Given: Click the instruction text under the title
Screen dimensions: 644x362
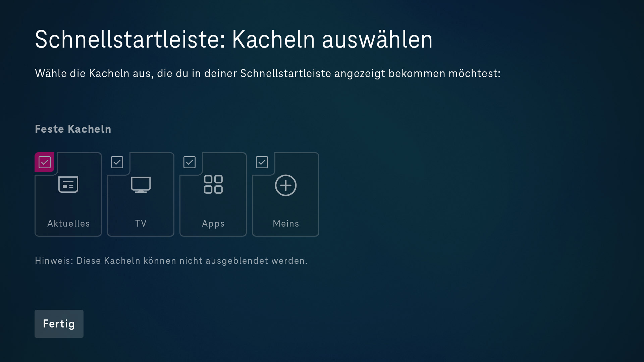Looking at the screenshot, I should tap(267, 73).
